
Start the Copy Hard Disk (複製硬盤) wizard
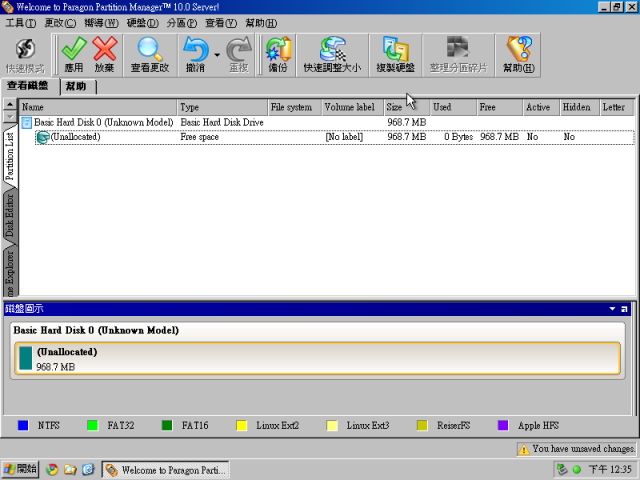pyautogui.click(x=395, y=56)
